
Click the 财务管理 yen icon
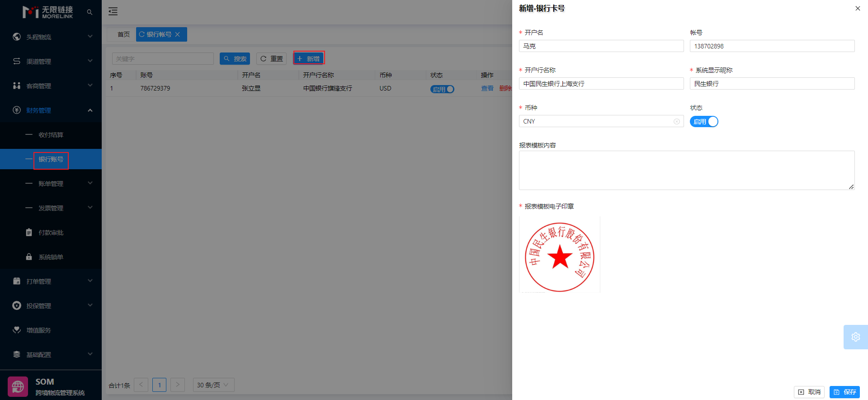[x=17, y=110]
